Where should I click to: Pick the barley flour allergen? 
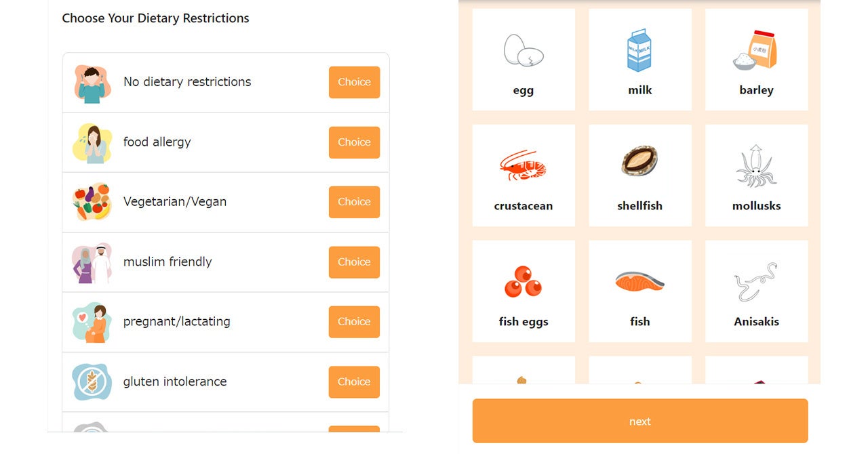point(756,60)
